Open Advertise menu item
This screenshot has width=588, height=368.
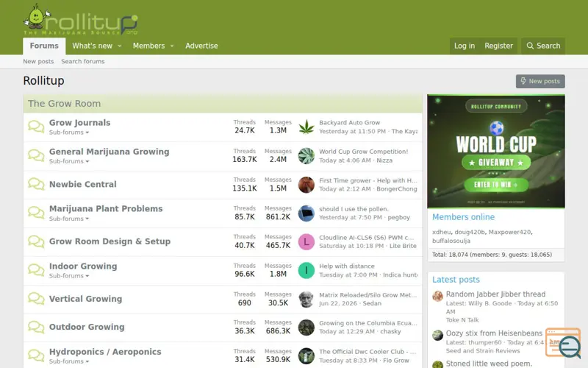[x=201, y=46]
